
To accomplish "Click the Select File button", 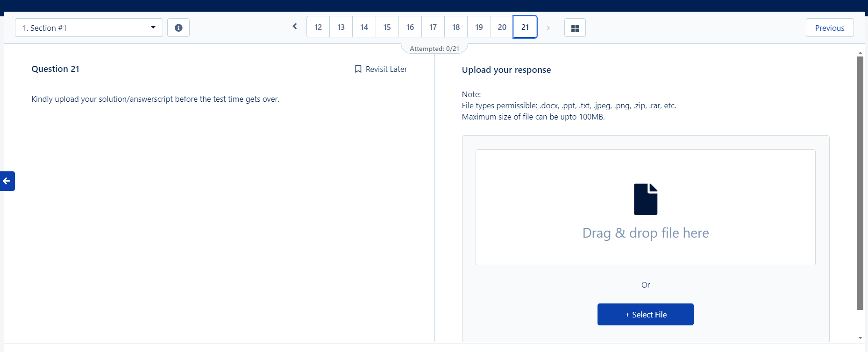I will [645, 314].
